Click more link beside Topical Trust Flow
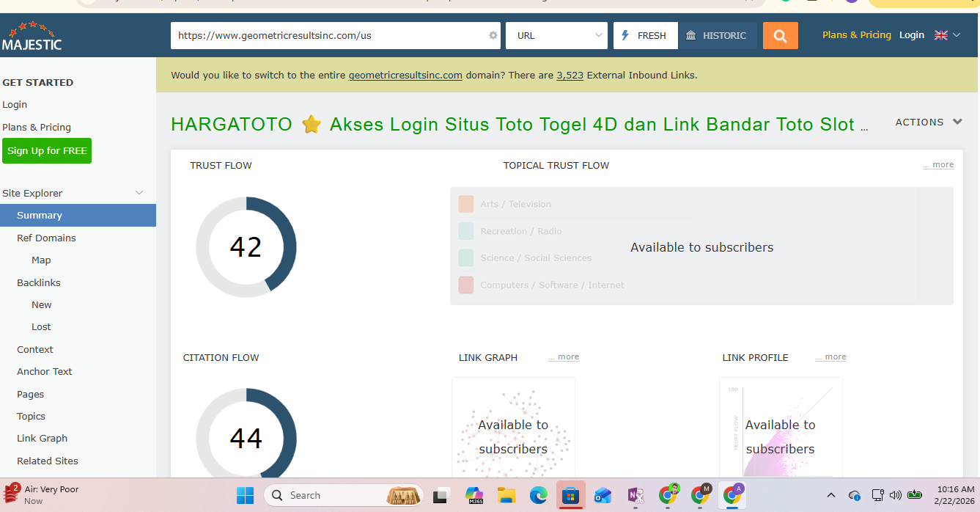This screenshot has height=512, width=980. click(x=938, y=165)
